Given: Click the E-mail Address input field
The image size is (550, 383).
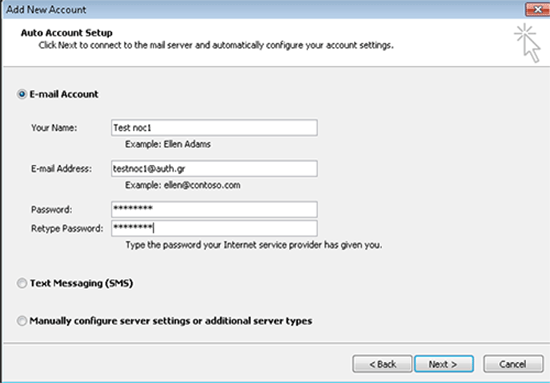Looking at the screenshot, I should pyautogui.click(x=214, y=169).
